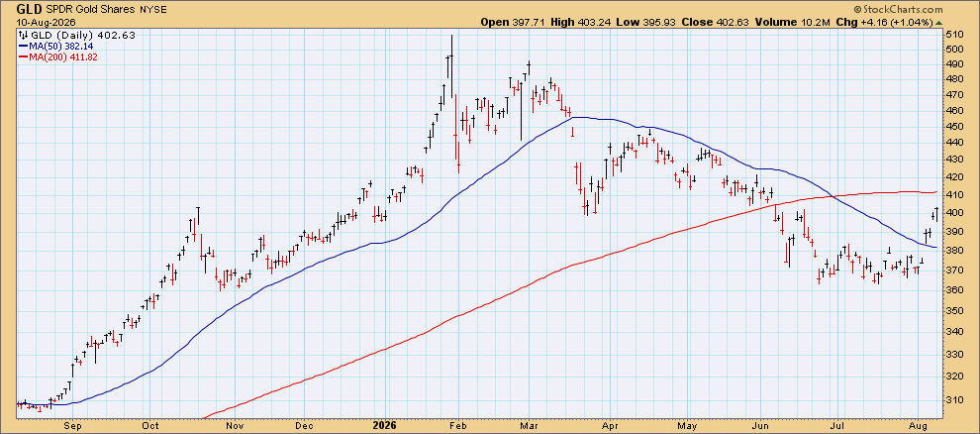Click the 450 price axis label
Viewport: 980px width, 434px height.
click(x=953, y=127)
